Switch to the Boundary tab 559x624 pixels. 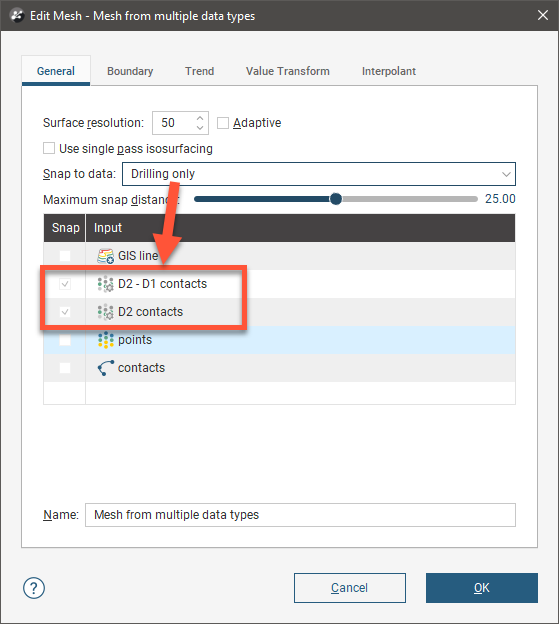click(130, 71)
